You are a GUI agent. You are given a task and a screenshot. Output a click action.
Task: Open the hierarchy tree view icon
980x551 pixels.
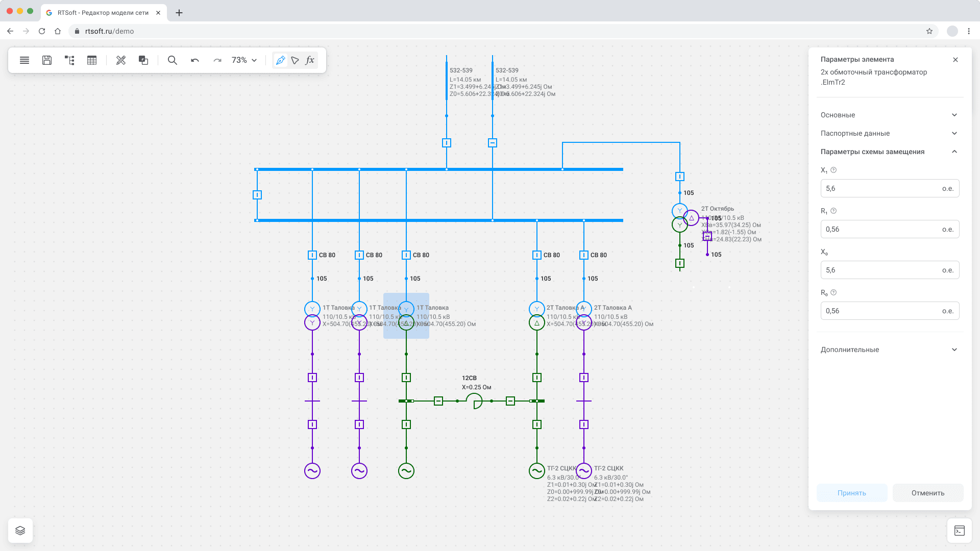point(69,60)
